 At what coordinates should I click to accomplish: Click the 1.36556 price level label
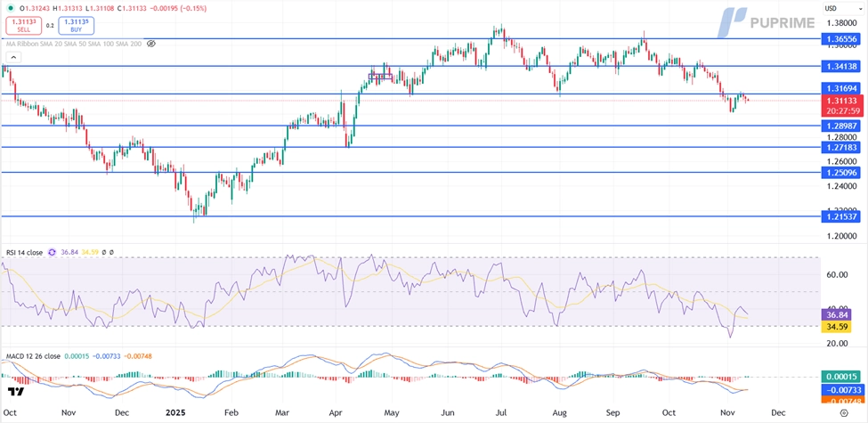click(841, 39)
